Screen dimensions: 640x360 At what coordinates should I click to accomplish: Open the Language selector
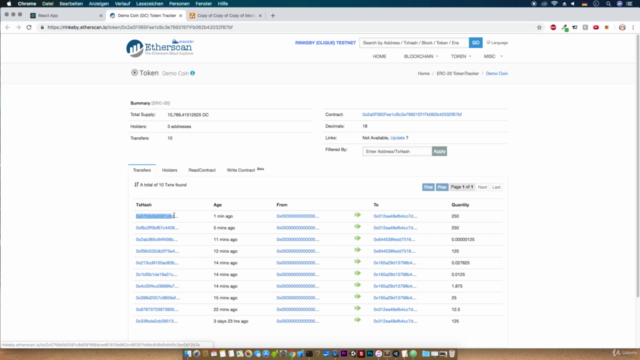click(497, 42)
